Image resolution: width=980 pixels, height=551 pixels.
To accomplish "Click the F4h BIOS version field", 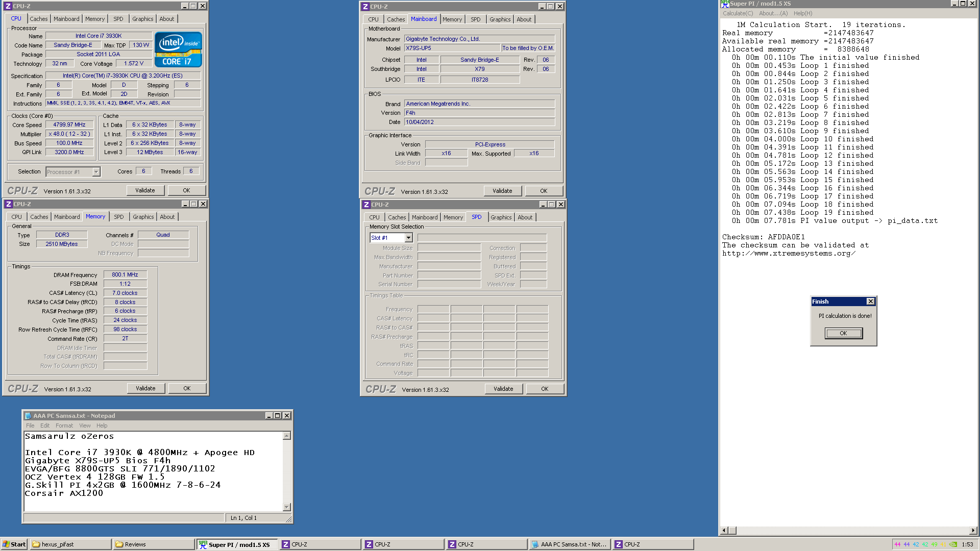I will (479, 113).
